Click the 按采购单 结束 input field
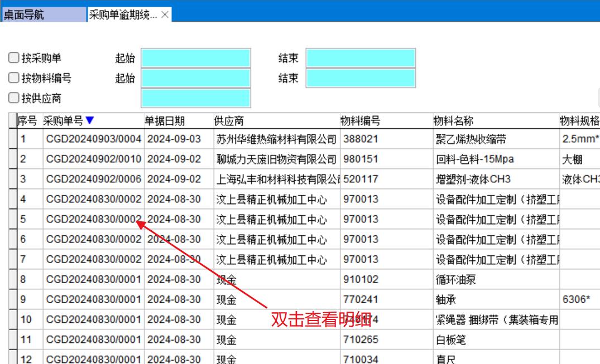600x364 pixels. tap(361, 58)
